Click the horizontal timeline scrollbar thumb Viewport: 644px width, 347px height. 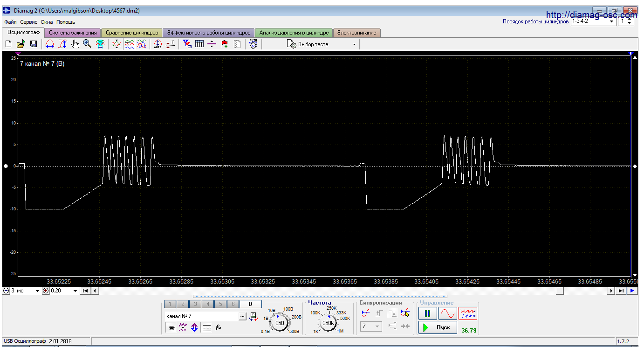click(560, 291)
